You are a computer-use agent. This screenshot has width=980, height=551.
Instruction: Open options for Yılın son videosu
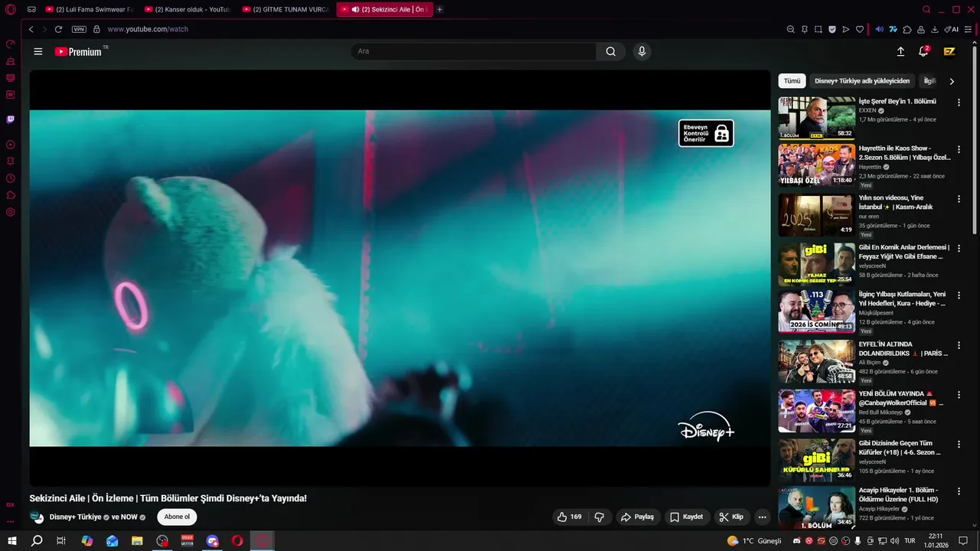click(959, 199)
